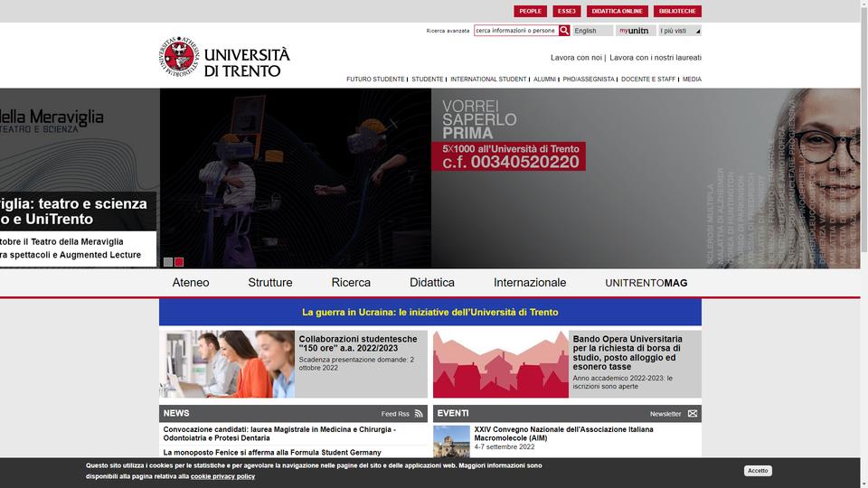Open Alumni menu item
This screenshot has width=868, height=488.
544,80
